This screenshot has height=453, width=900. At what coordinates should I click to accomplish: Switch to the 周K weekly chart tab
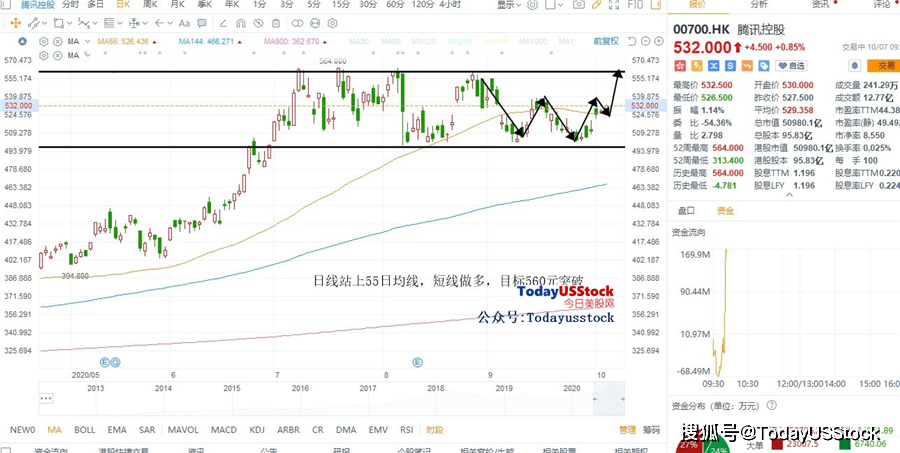(x=149, y=4)
